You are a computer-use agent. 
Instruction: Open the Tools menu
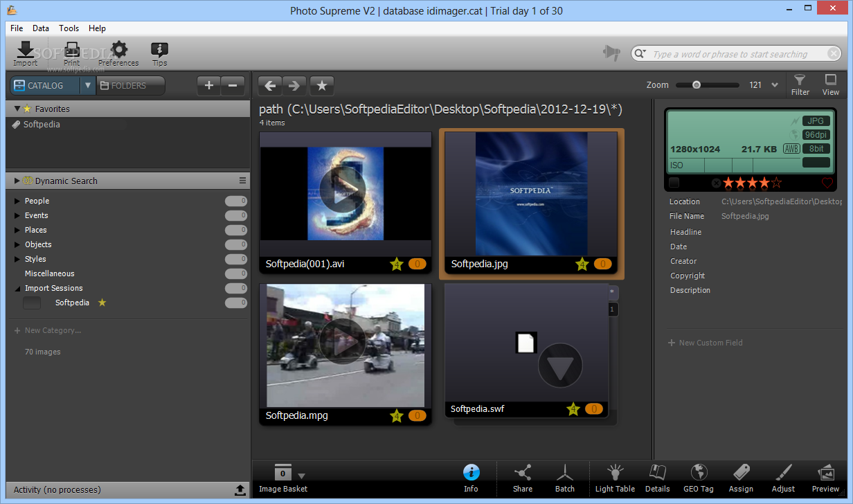69,28
